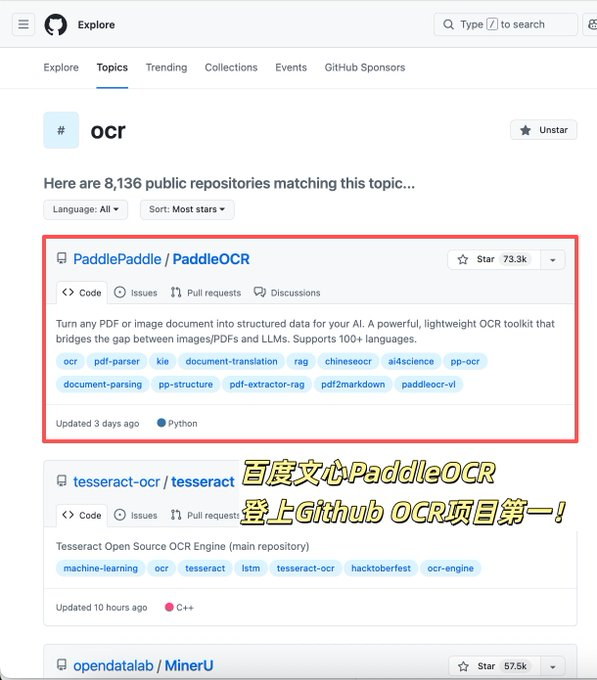Open the PaddleOCR repository link
Viewport: 597px width, 680px height.
[211, 259]
